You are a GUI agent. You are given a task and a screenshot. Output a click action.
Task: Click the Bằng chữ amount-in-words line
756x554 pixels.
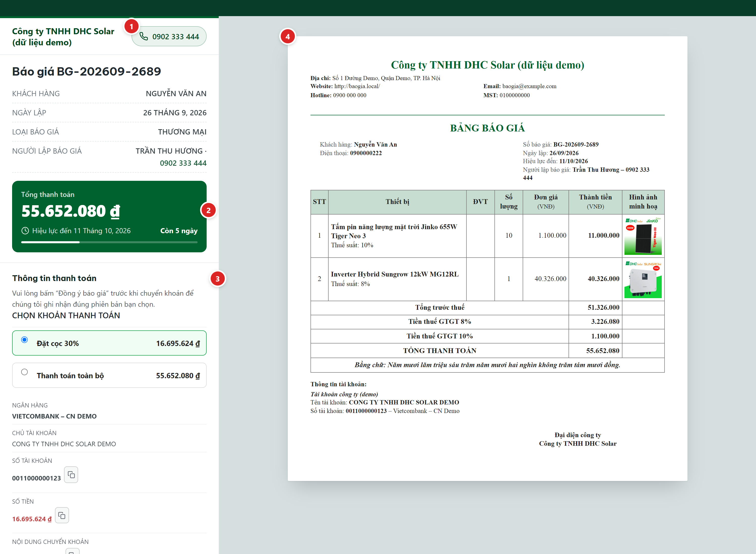[487, 365]
